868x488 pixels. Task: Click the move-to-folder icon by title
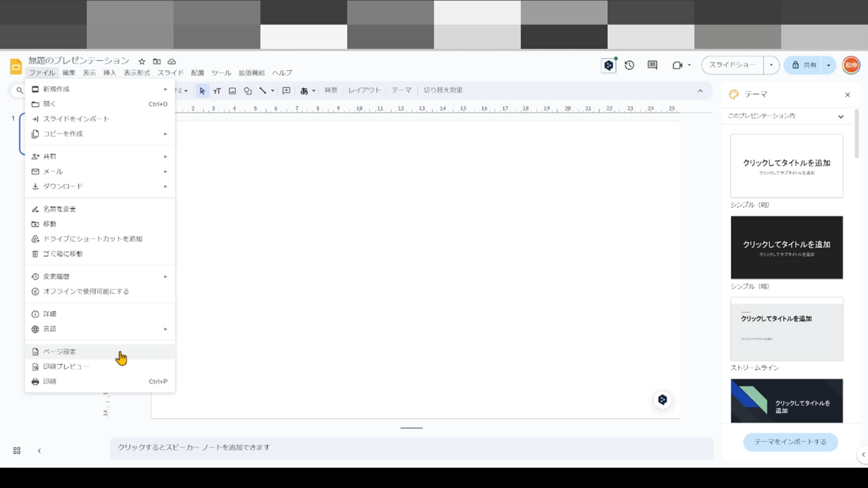tap(156, 62)
